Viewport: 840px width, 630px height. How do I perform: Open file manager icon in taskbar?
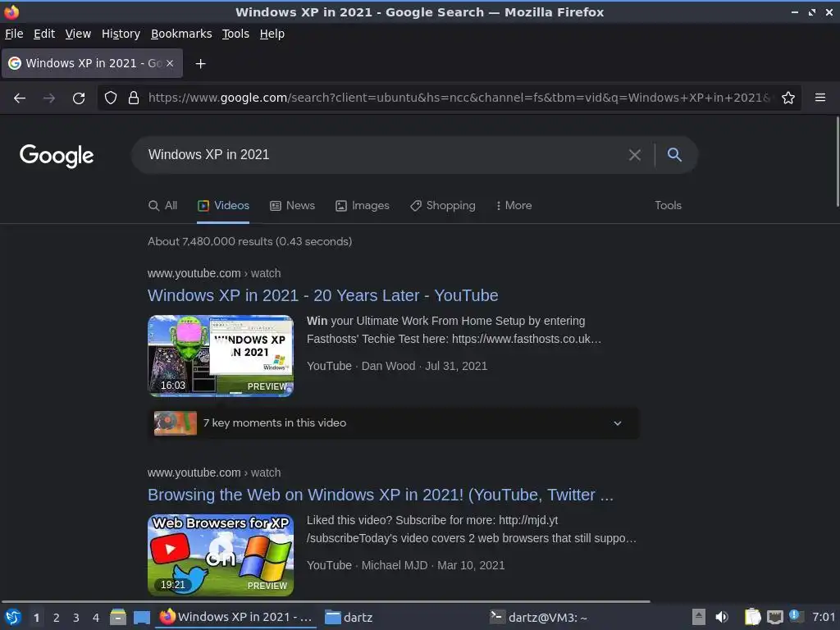pos(118,617)
